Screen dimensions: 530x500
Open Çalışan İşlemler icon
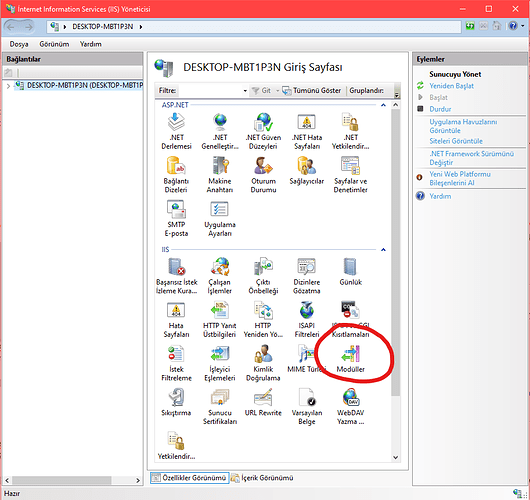220,276
